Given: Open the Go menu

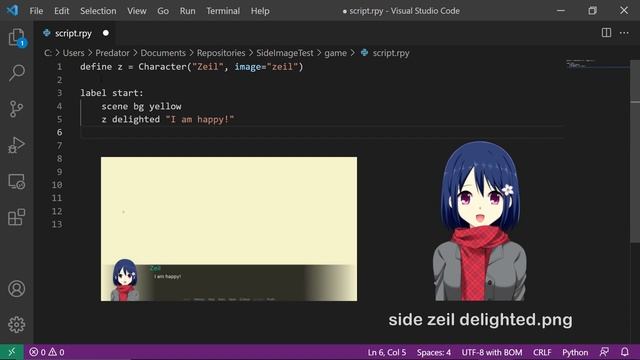Looking at the screenshot, I should [163, 11].
